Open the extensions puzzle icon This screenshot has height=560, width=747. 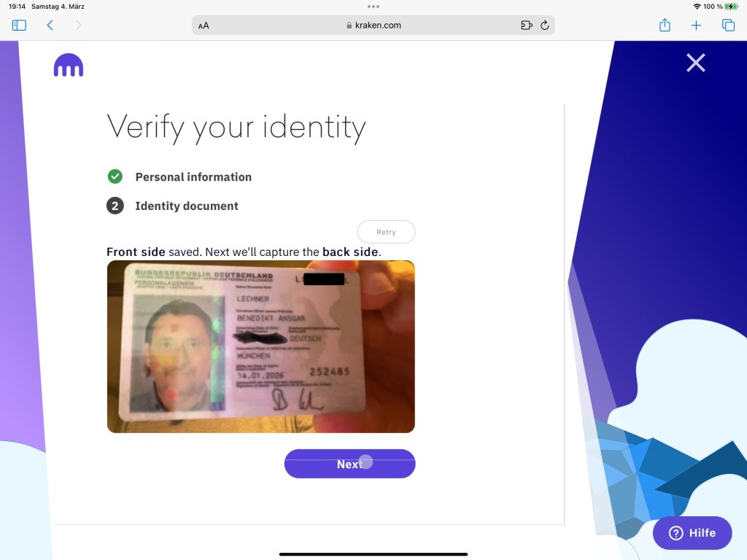527,26
